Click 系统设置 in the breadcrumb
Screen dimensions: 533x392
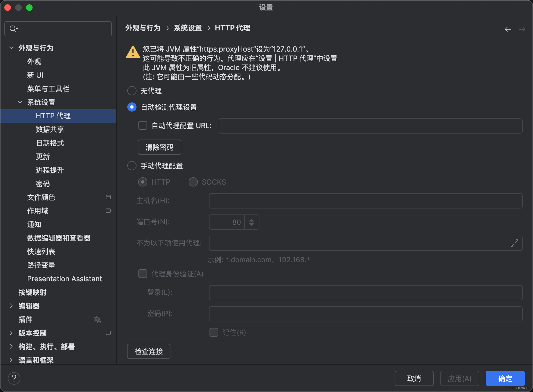[188, 28]
